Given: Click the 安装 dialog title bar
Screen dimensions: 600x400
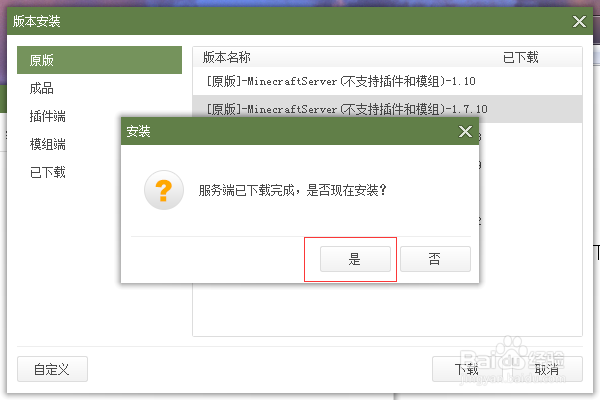Looking at the screenshot, I should (x=300, y=131).
